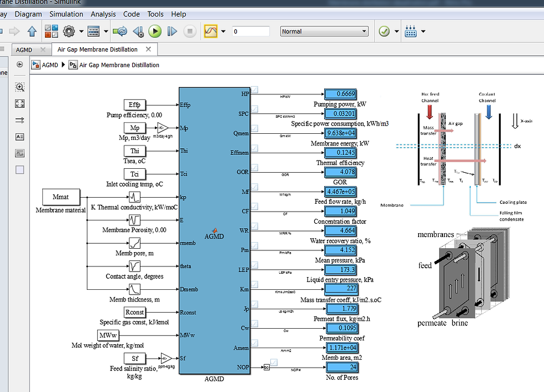Select the Zoom tool in the palette
The width and height of the screenshot is (544, 392).
pos(20,87)
